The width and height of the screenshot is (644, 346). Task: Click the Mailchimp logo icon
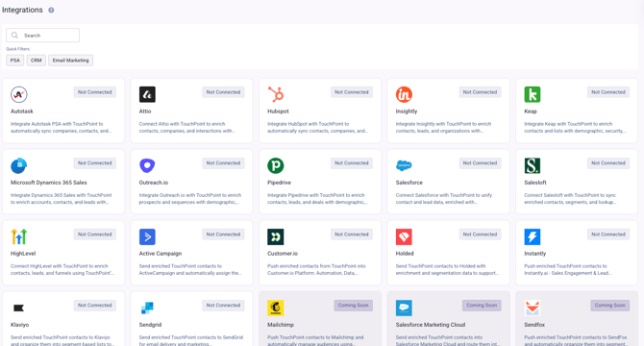[276, 308]
